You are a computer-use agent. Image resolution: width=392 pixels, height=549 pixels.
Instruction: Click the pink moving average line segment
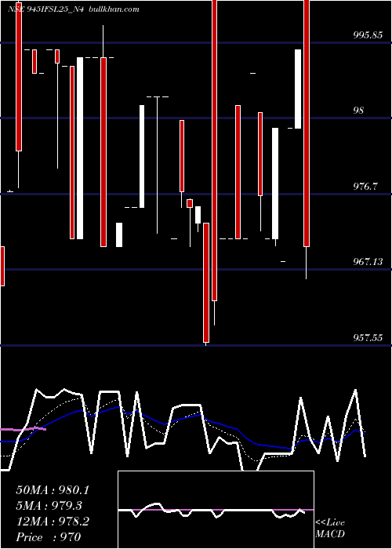pyautogui.click(x=23, y=429)
